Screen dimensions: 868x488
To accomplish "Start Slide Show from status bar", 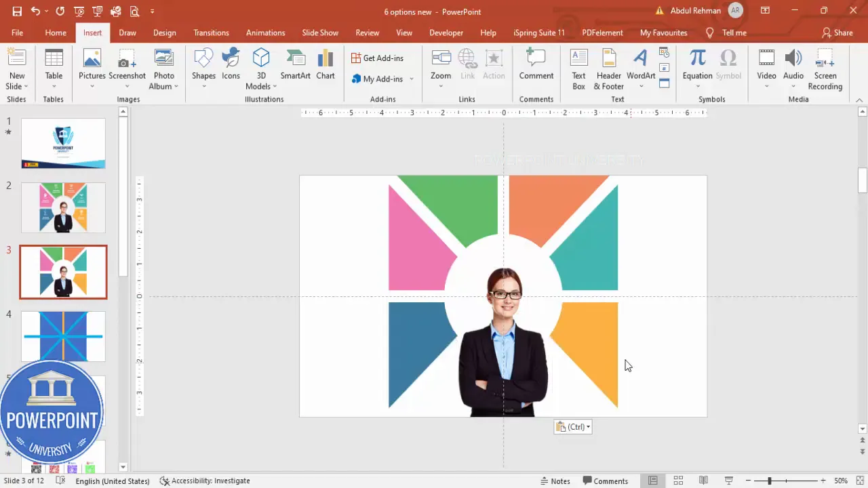I will (729, 481).
